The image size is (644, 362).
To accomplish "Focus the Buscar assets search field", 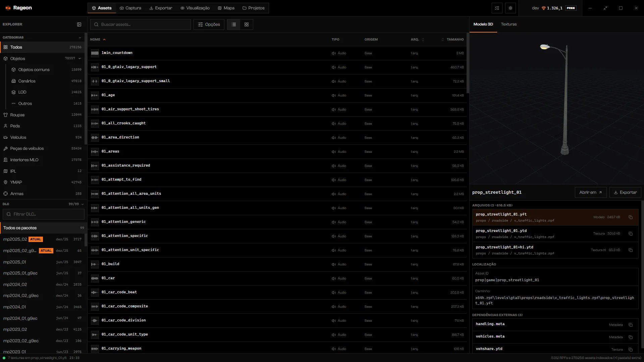I will tap(141, 24).
